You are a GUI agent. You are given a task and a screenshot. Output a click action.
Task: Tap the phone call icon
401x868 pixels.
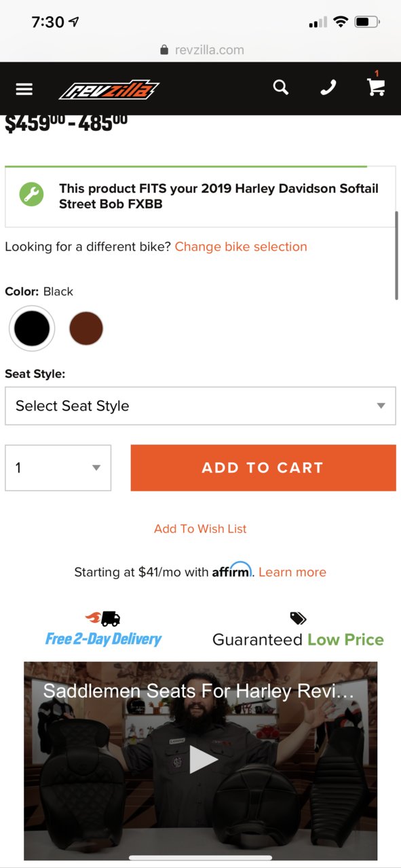(x=328, y=88)
